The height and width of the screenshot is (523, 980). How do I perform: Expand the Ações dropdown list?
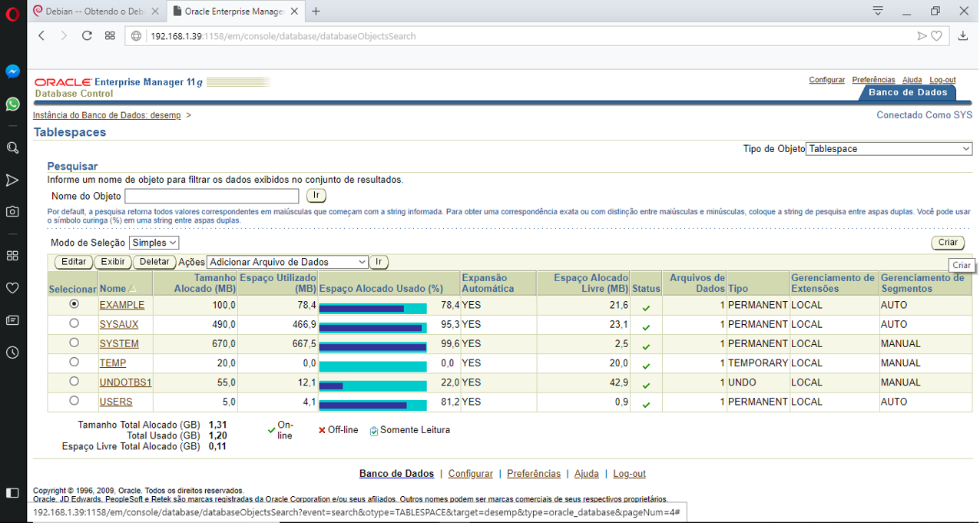point(287,262)
